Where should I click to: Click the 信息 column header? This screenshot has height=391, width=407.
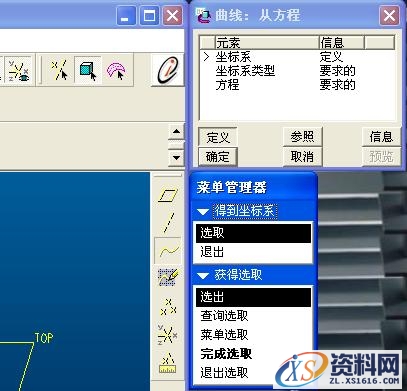(x=342, y=42)
